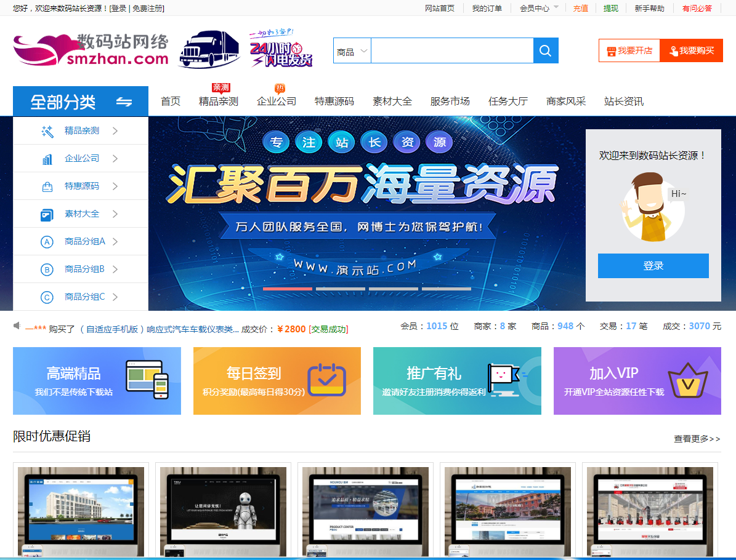Screen dimensions: 736x560
Task: Click the circled C icon for 商品分组C
Action: tap(47, 297)
